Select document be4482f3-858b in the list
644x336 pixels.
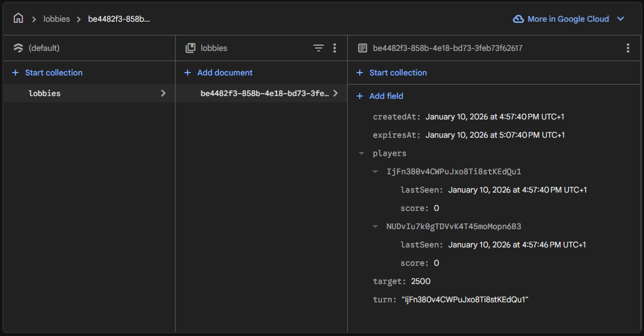pyautogui.click(x=264, y=93)
